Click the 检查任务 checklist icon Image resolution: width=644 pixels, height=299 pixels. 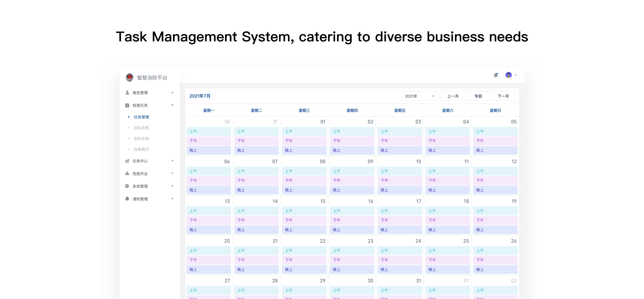(x=127, y=105)
